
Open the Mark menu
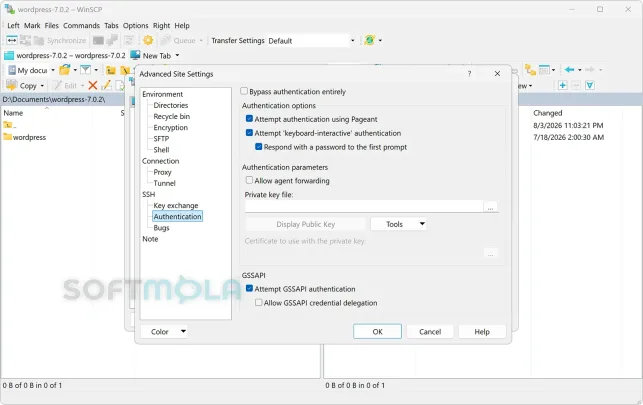[x=32, y=25]
